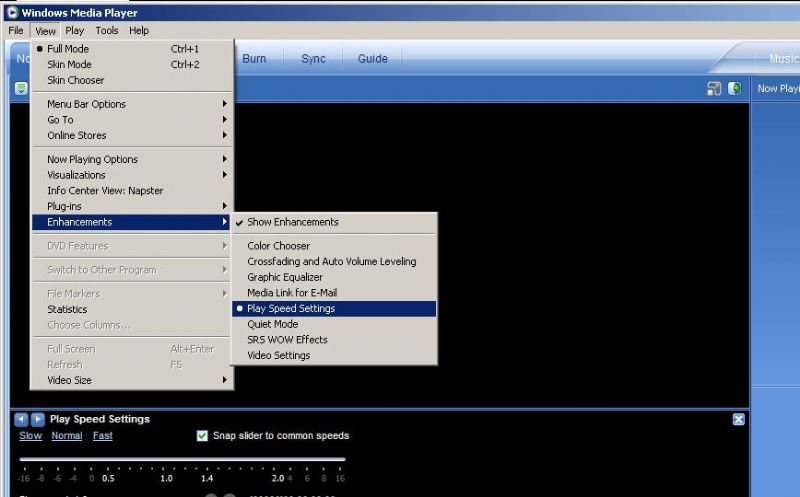
Task: Open the Tools menu
Action: [x=107, y=31]
